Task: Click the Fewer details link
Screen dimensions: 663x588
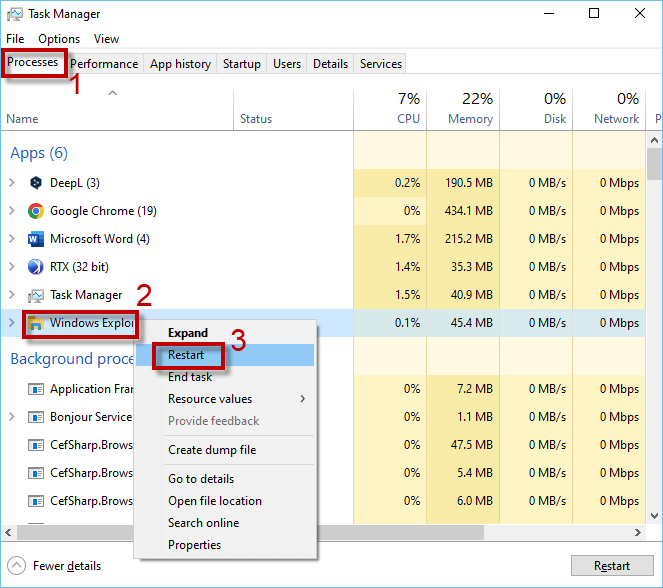Action: click(x=67, y=566)
